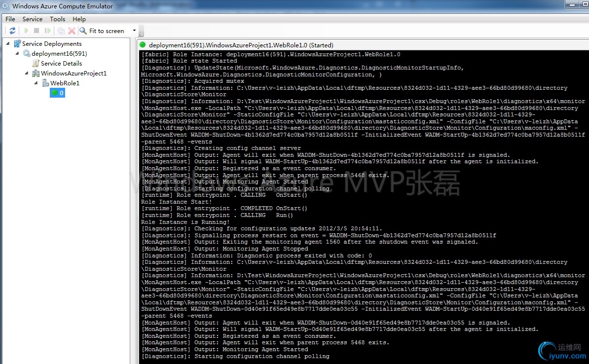Open the Tools menu
The height and width of the screenshot is (364, 589).
tap(57, 19)
